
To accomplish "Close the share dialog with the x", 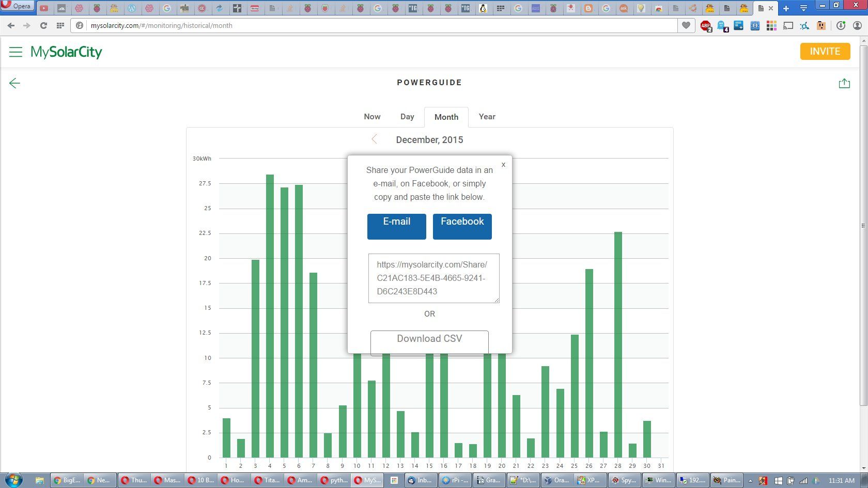I will (503, 164).
